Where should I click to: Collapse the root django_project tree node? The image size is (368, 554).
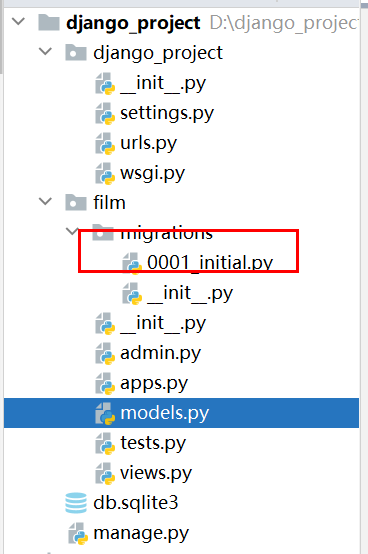[18, 22]
